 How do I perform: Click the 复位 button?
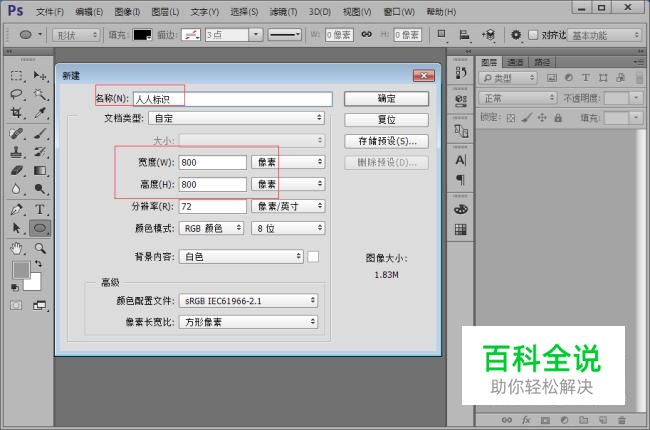[x=386, y=120]
